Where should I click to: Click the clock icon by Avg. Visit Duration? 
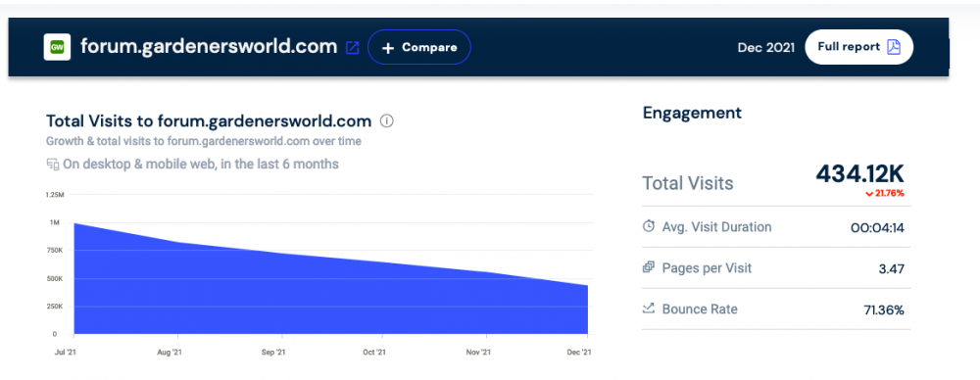tap(649, 226)
